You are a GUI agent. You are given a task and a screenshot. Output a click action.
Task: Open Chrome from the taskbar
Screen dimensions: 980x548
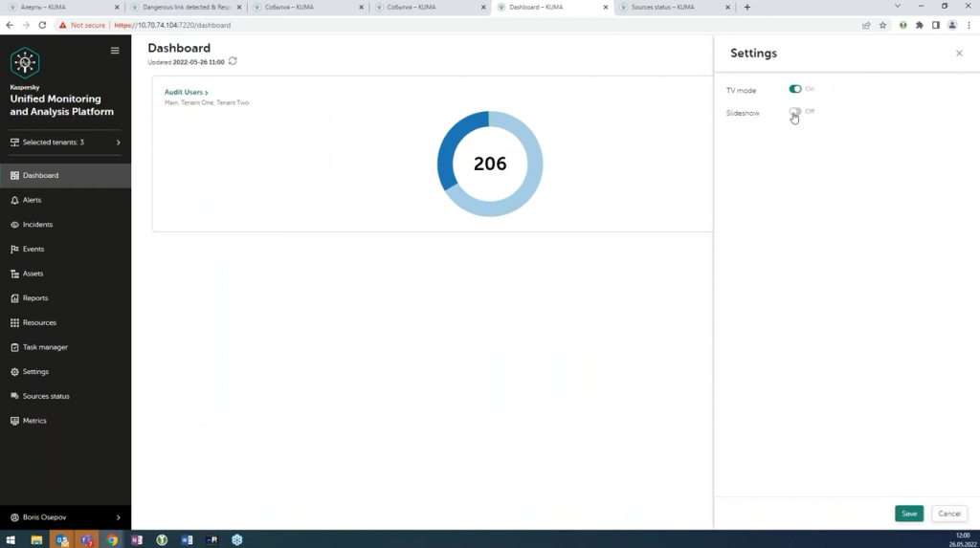[112, 540]
